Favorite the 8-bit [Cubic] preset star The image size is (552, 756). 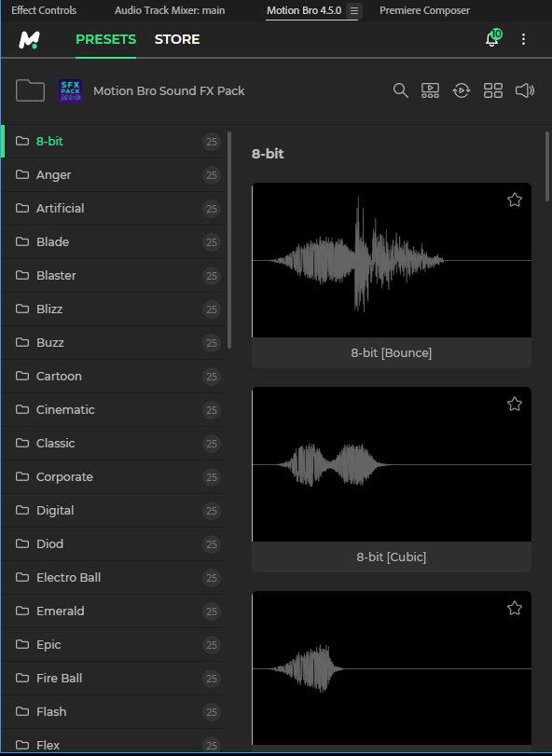515,404
